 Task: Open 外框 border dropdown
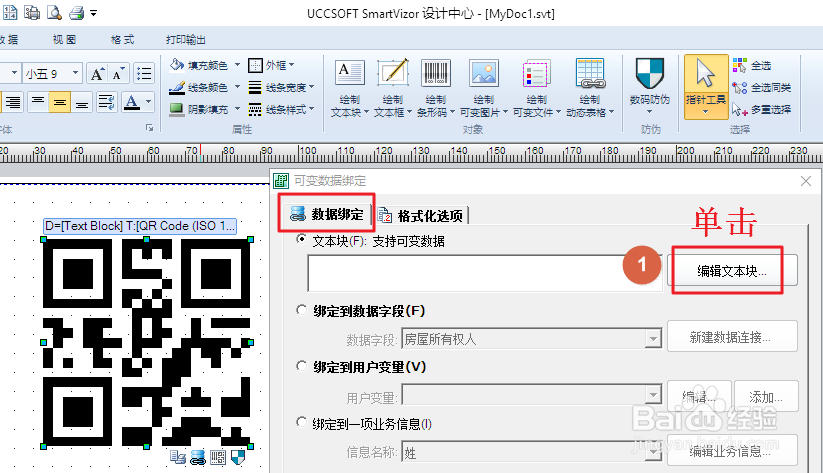point(271,65)
